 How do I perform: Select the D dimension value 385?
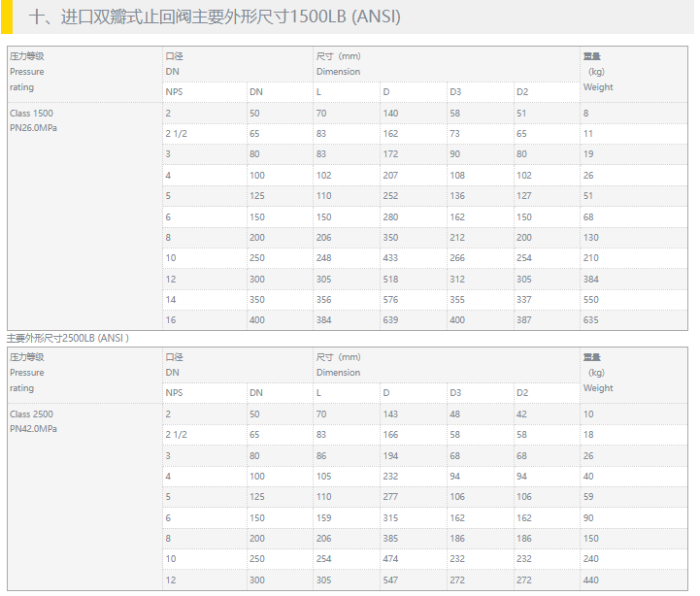pyautogui.click(x=390, y=539)
